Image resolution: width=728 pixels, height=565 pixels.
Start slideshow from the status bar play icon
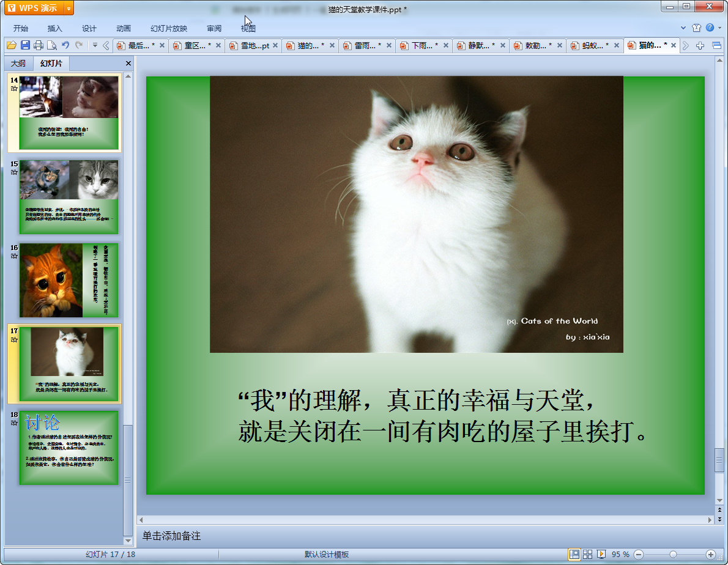[x=601, y=555]
